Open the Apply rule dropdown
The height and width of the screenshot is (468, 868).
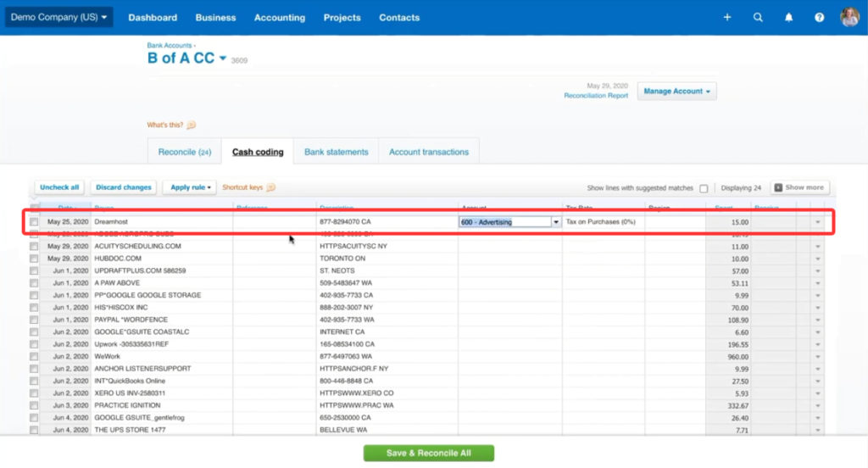pos(190,187)
